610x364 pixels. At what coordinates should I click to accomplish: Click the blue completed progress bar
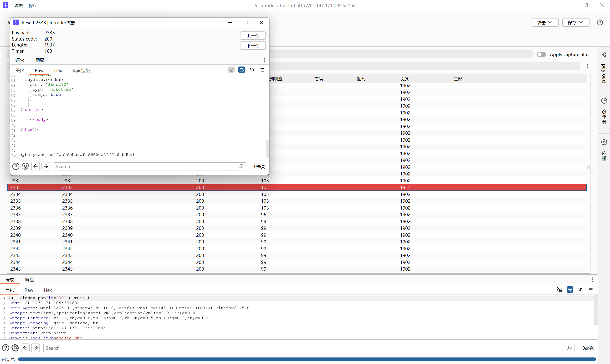coord(307,359)
